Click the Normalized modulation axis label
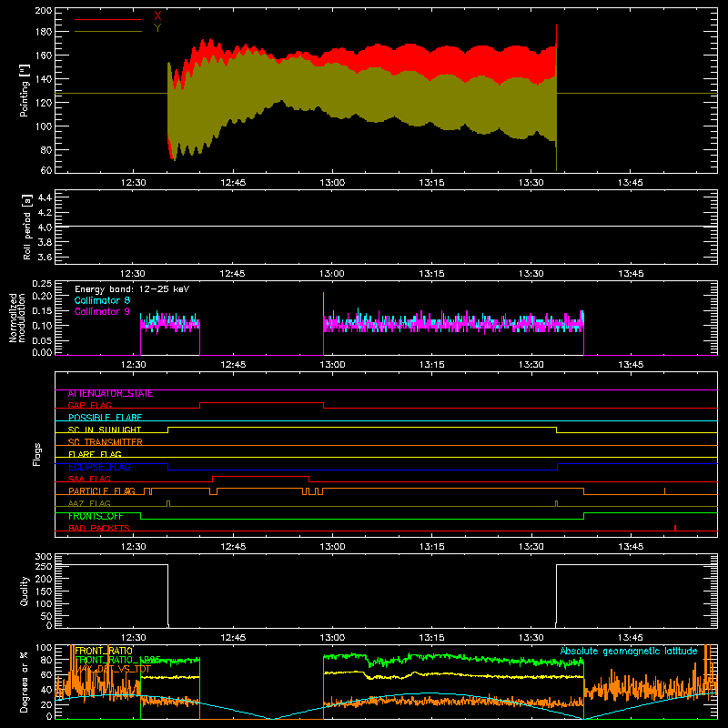The height and width of the screenshot is (728, 728). (18, 318)
